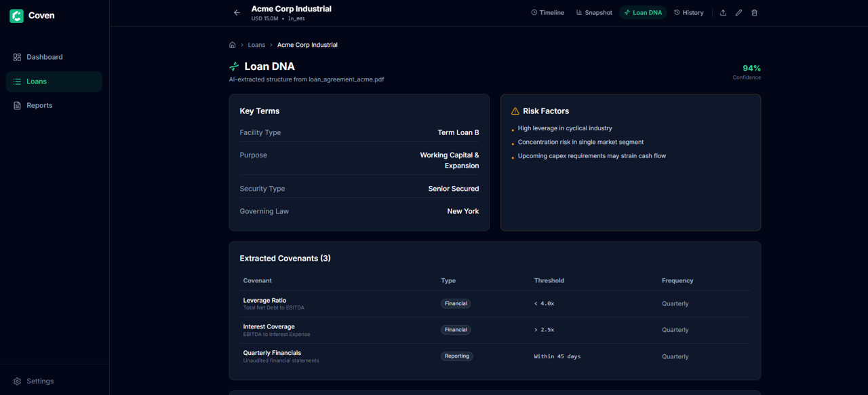Click the Type column header
Viewport: 868px width, 395px height.
click(448, 280)
